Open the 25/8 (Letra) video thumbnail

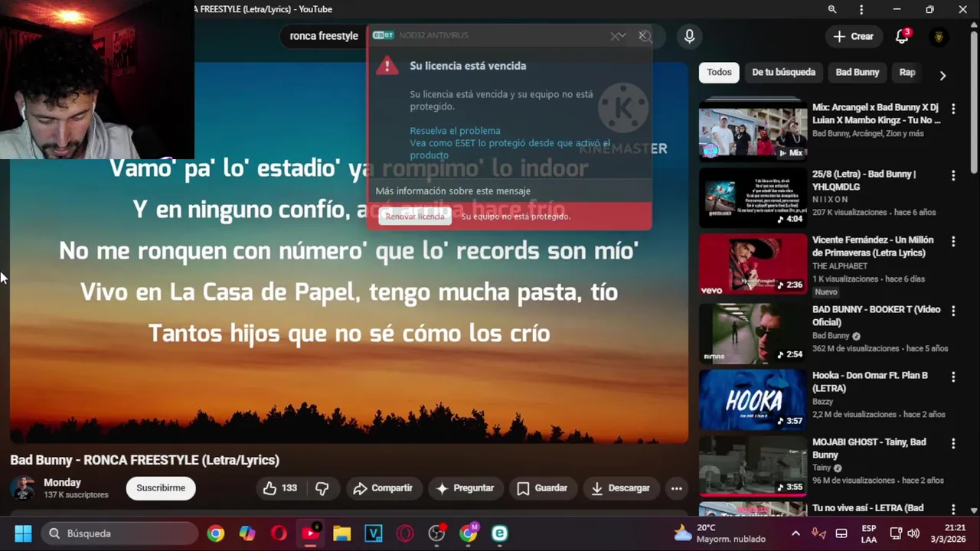[753, 197]
